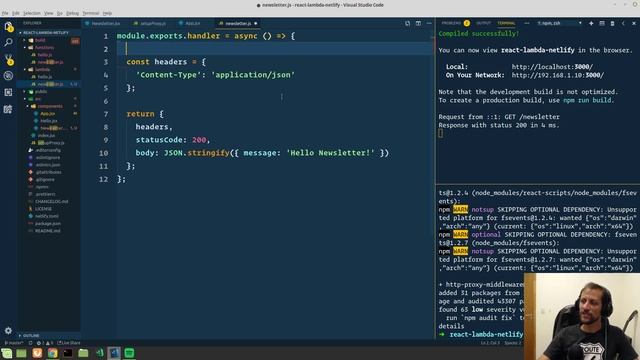Open the Manage gear icon

(x=8, y=331)
